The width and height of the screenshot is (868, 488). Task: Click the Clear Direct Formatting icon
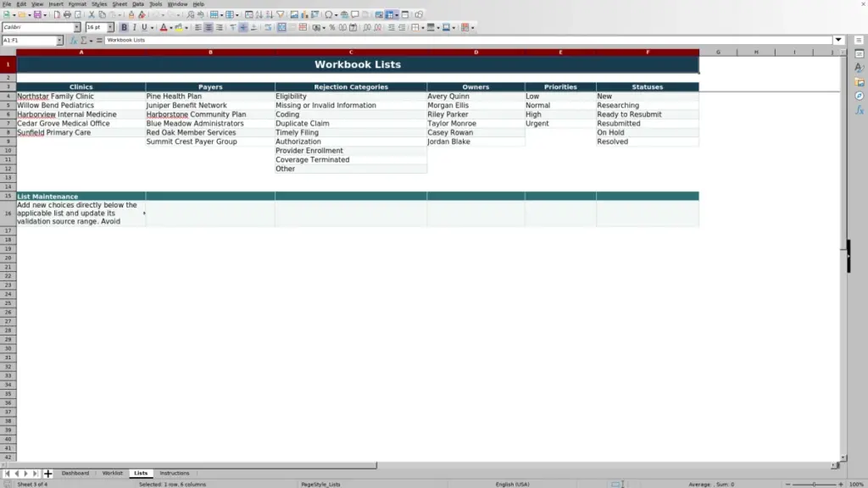[x=142, y=15]
